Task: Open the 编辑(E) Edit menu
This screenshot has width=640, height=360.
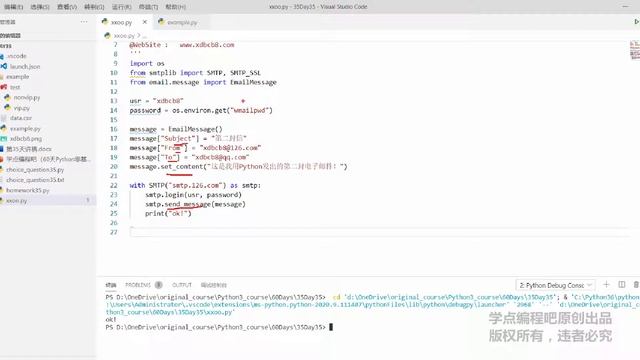Action: tap(13, 7)
